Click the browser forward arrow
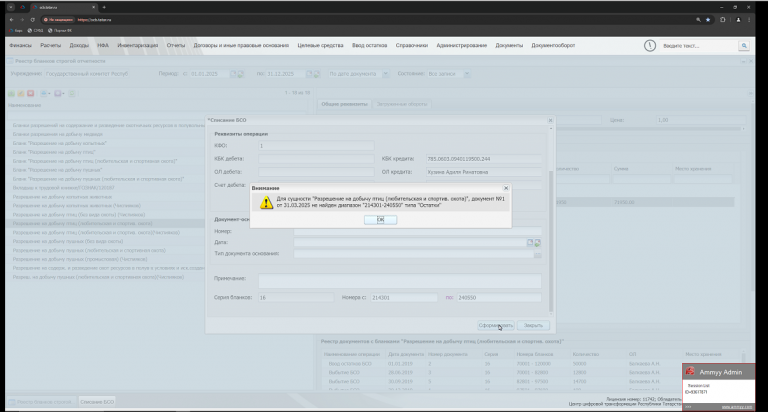Viewport: 768px width, 412px height. [x=22, y=20]
